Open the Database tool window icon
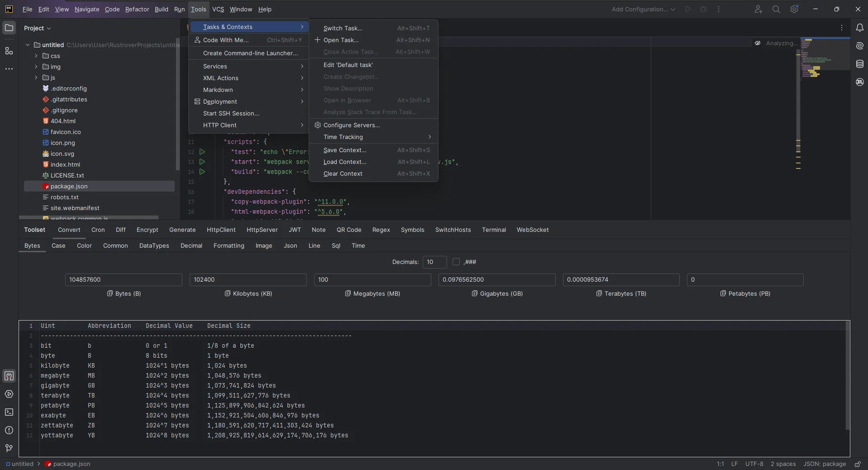868x470 pixels. [x=859, y=64]
